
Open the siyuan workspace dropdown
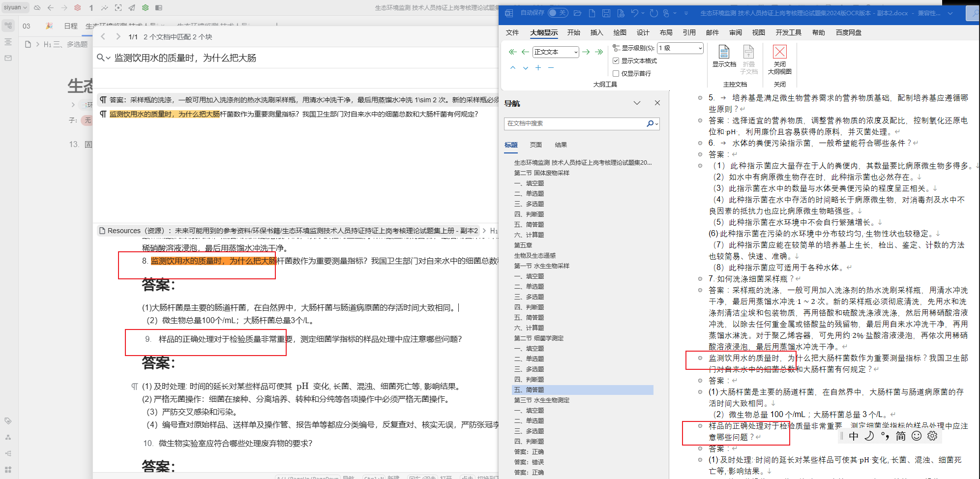pos(15,7)
